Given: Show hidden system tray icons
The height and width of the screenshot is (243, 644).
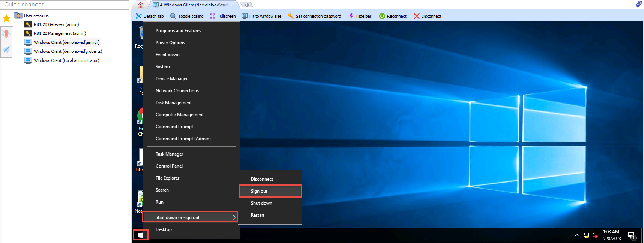Looking at the screenshot, I should coord(576,235).
